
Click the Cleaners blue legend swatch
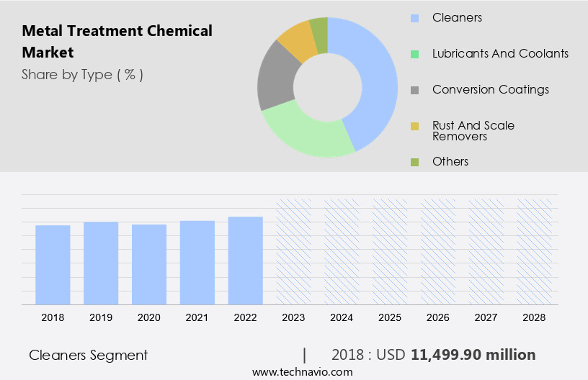point(414,17)
